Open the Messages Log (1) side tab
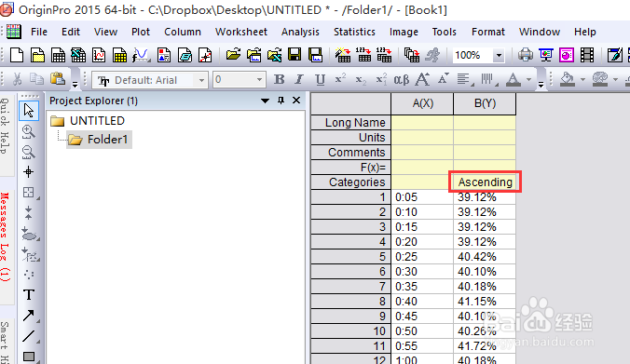 [x=5, y=236]
